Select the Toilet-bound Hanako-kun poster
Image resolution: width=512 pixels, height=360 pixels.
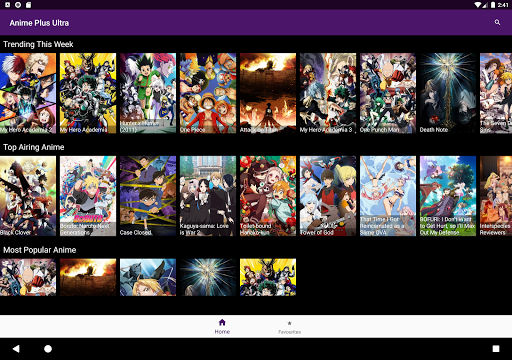click(268, 196)
